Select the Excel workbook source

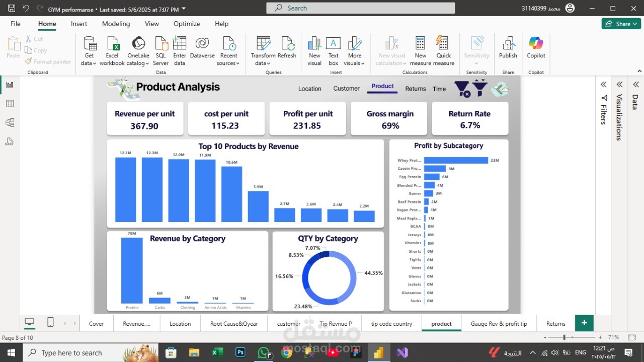[112, 51]
